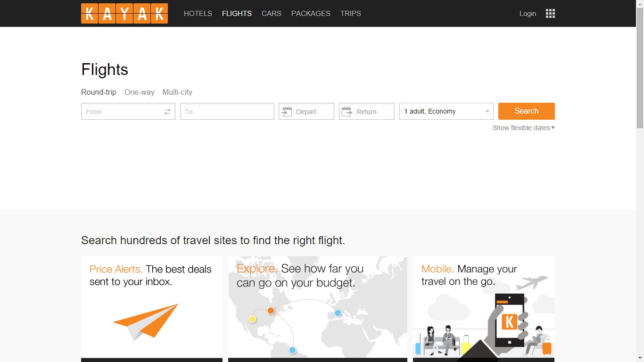Open the Mobile travel card
This screenshot has height=362, width=644.
click(484, 309)
